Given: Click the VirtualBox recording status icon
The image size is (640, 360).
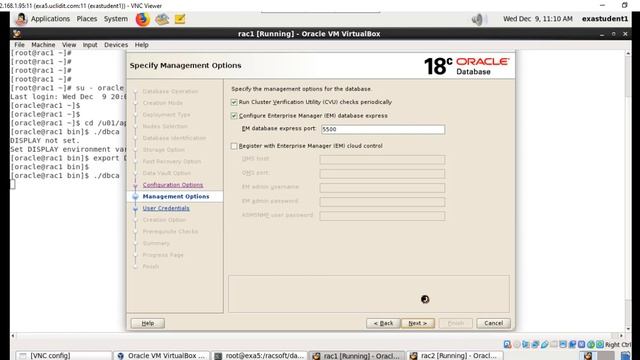Looking at the screenshot, I should (x=572, y=344).
